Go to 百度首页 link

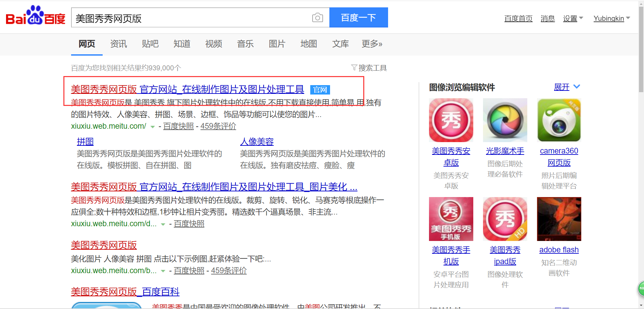(518, 18)
